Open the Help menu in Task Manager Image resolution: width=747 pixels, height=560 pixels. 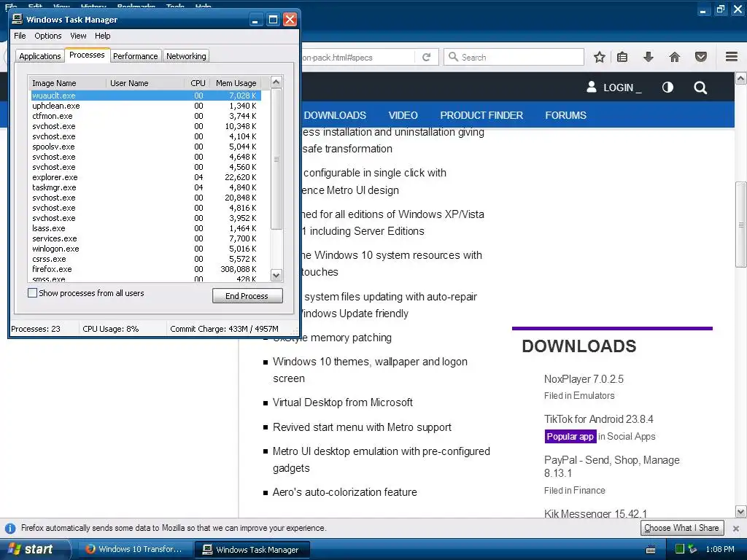(x=102, y=36)
